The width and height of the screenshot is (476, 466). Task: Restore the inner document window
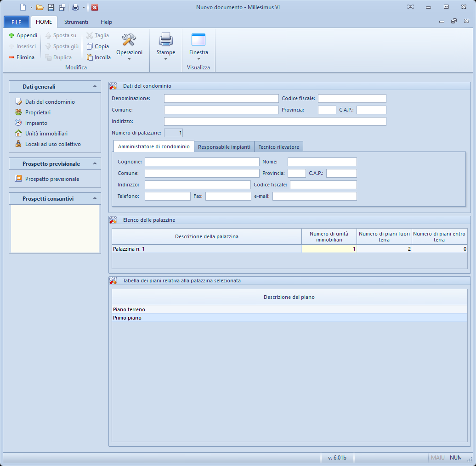[454, 21]
